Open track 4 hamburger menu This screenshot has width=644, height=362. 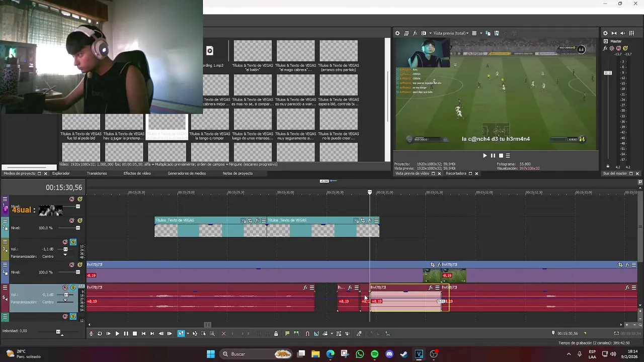pos(5,264)
